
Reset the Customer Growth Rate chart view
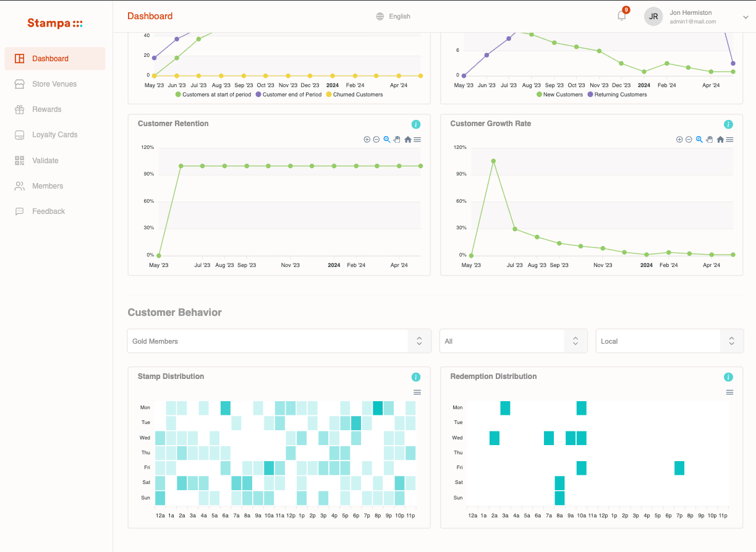point(720,139)
